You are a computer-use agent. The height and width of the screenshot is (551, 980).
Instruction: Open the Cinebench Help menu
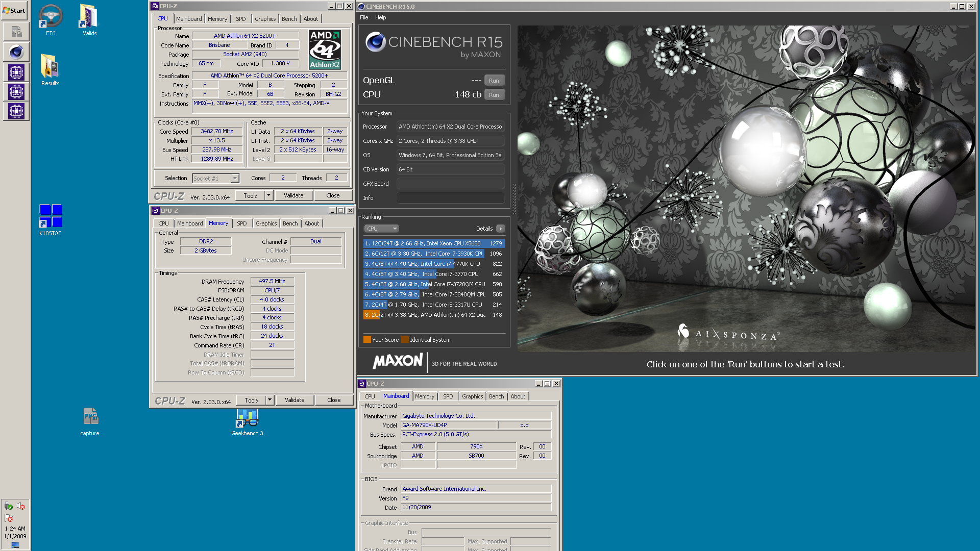pyautogui.click(x=381, y=17)
